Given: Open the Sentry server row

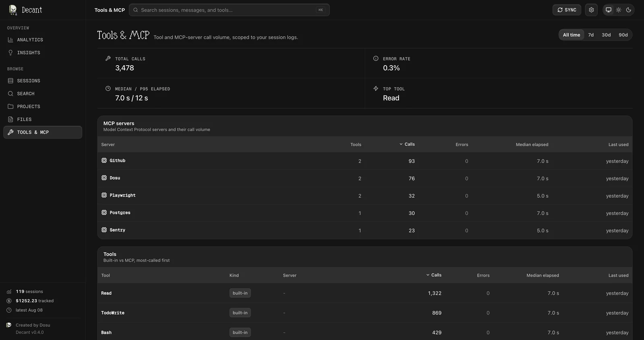Looking at the screenshot, I should [365, 230].
